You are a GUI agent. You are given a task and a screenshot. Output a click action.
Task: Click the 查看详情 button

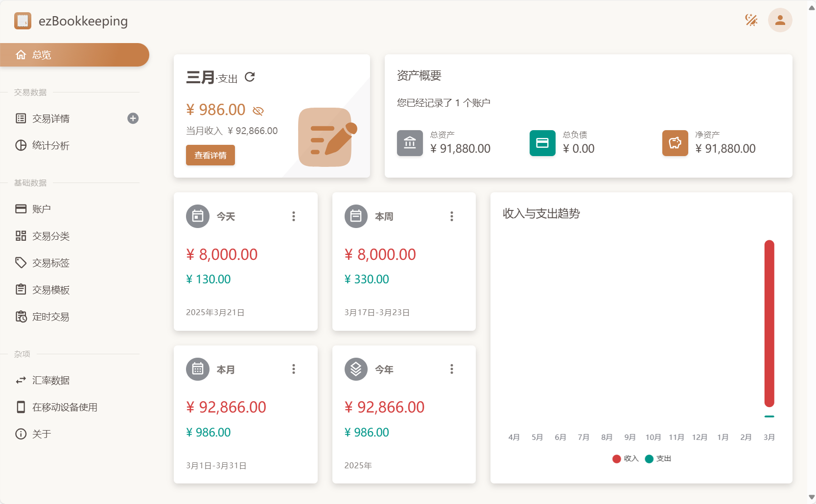[210, 155]
